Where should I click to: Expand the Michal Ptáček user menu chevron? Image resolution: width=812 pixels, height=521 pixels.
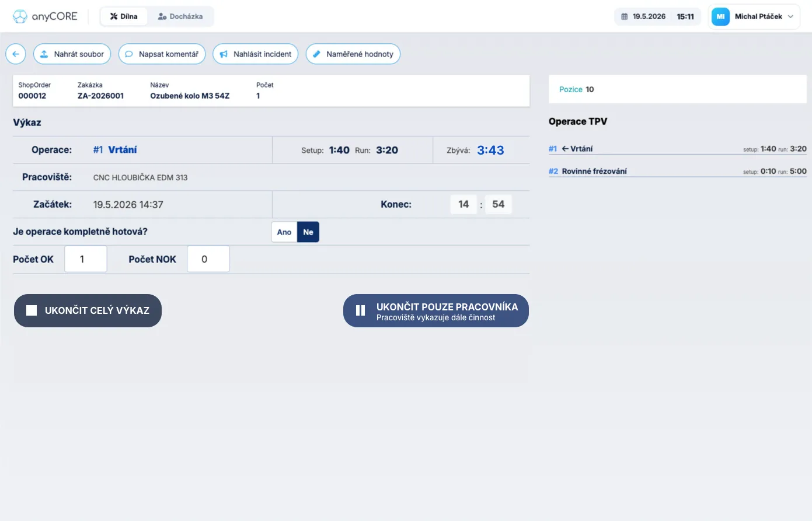tap(790, 16)
